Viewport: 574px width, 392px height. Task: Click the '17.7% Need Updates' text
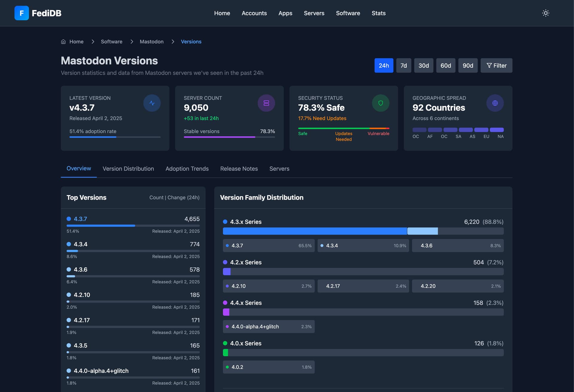click(322, 118)
